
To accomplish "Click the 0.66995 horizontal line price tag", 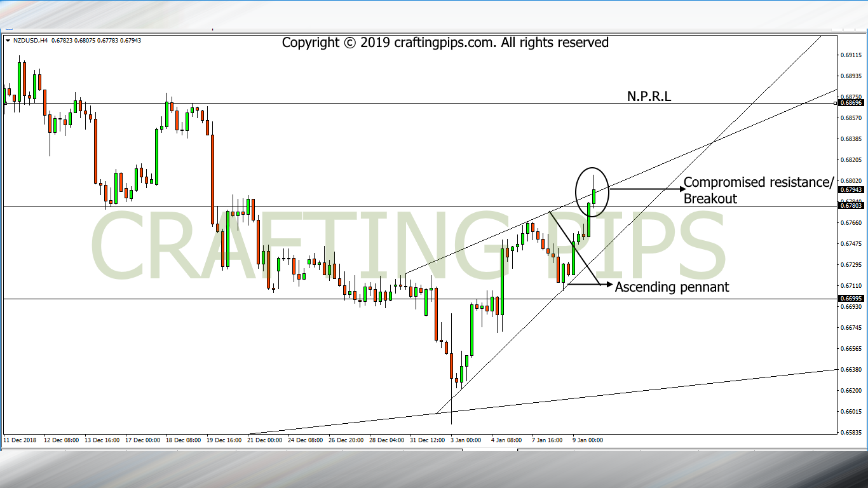I will [x=850, y=298].
